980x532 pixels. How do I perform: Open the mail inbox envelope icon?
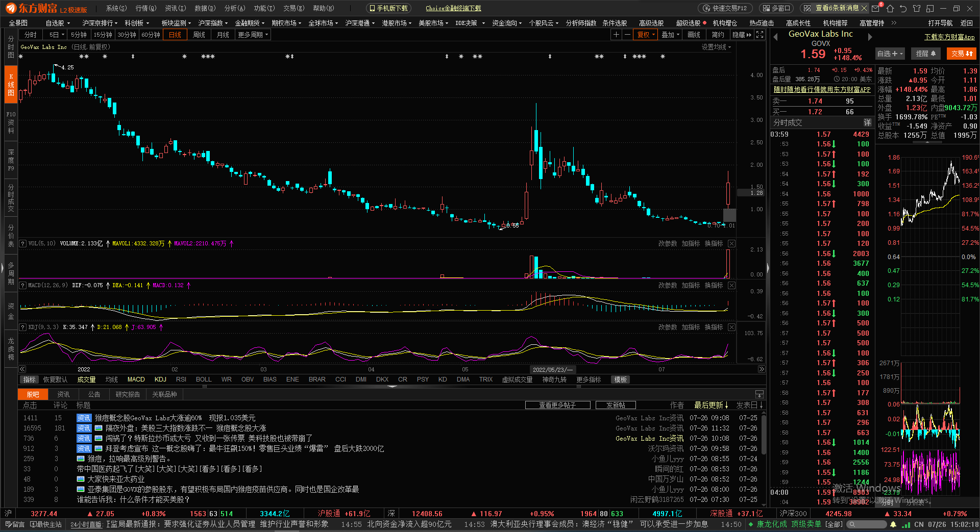[x=876, y=8]
